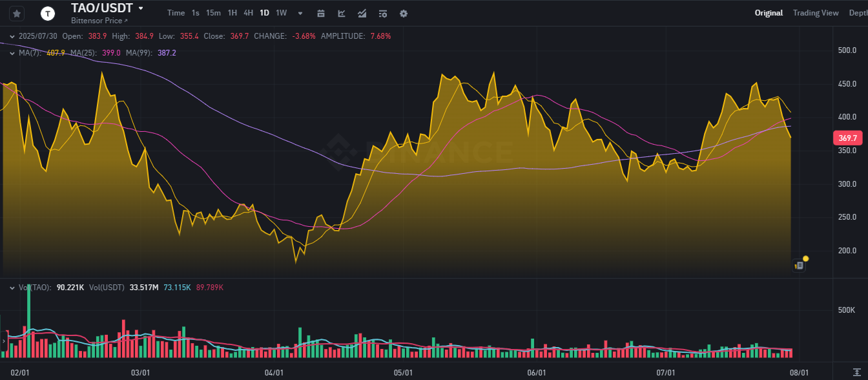Image resolution: width=868 pixels, height=380 pixels.
Task: Click the 05/01 date axis label
Action: click(403, 373)
